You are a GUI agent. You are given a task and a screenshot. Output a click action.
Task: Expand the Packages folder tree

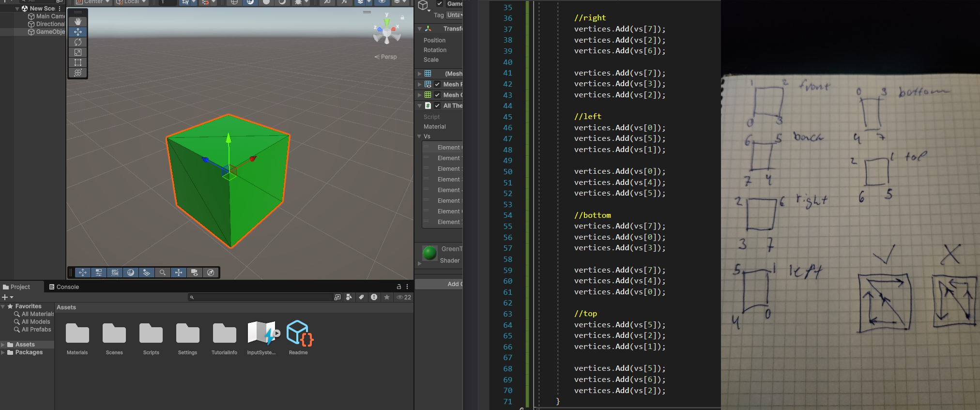[x=3, y=352]
